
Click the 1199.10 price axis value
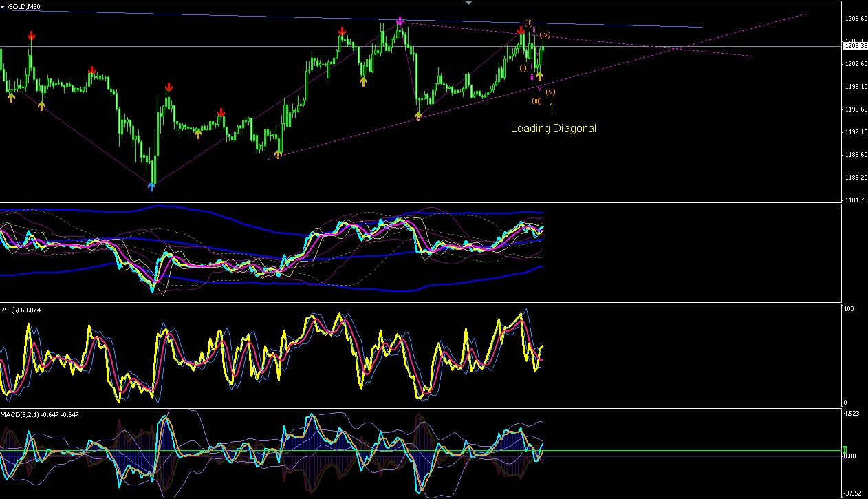(855, 87)
